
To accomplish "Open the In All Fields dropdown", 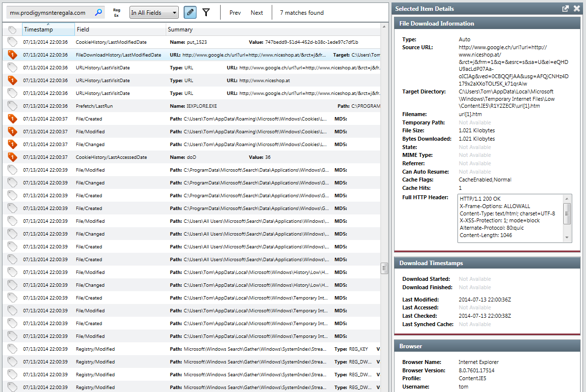I will coord(154,13).
